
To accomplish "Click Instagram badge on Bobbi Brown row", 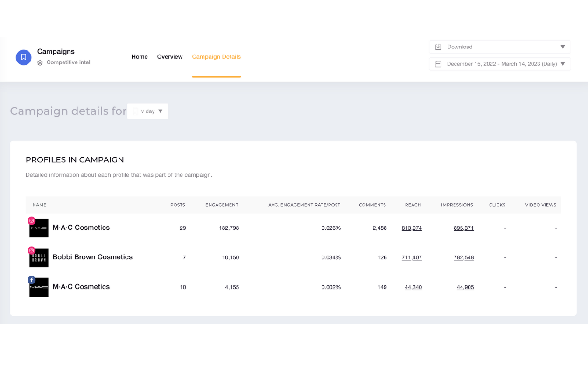I will coord(32,250).
